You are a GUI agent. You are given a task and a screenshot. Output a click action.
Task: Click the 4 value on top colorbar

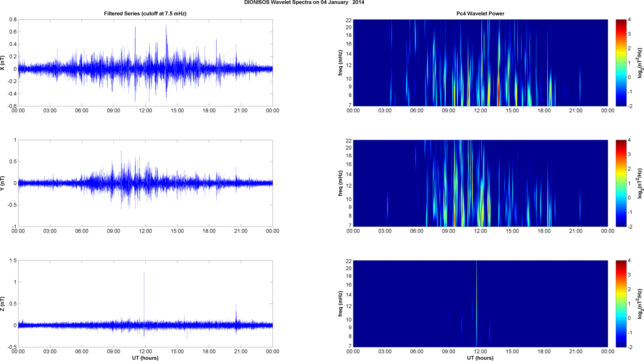(629, 20)
